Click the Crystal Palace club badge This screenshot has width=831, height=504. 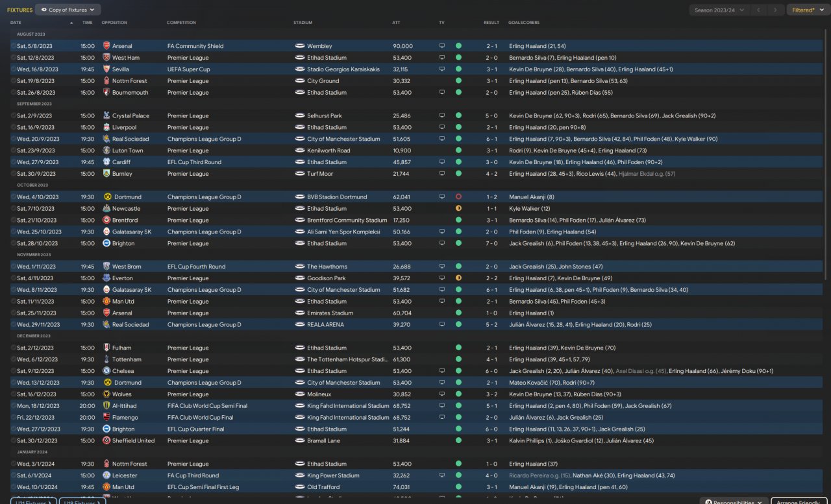coord(106,116)
